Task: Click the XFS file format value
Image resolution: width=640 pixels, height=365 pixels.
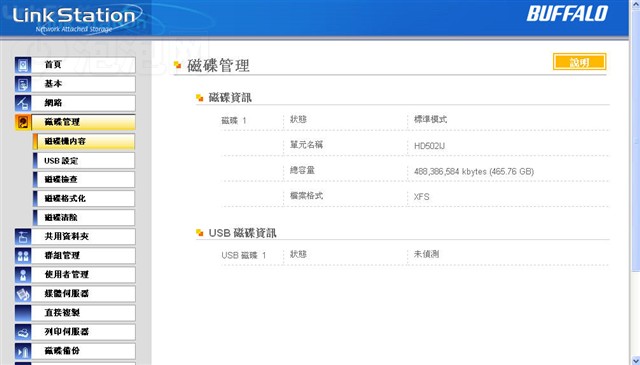Action: (422, 197)
